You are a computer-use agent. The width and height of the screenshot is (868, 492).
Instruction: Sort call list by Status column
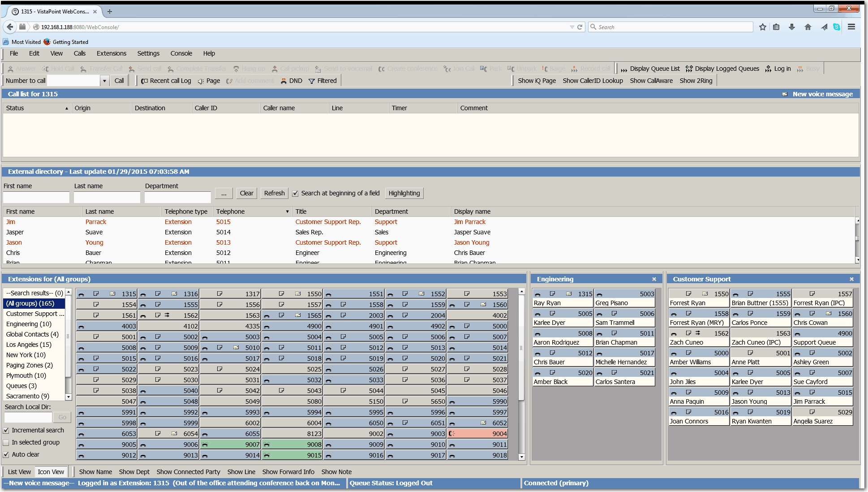37,108
